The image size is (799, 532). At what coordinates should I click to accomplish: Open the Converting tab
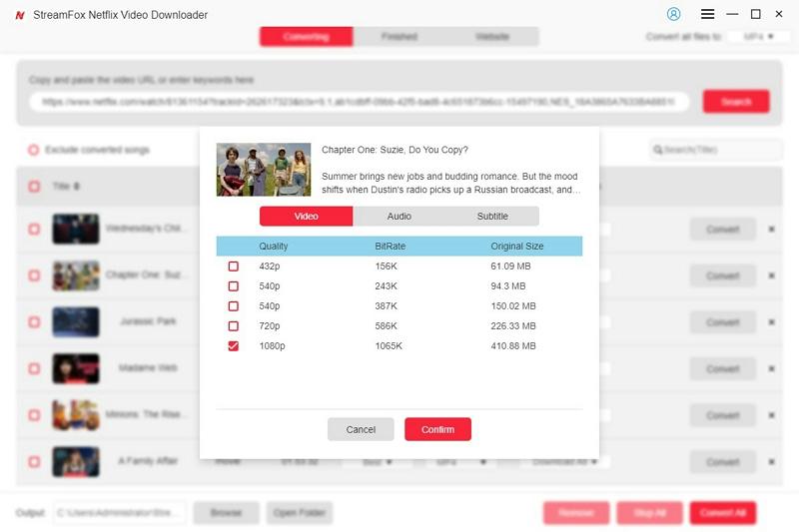pyautogui.click(x=307, y=37)
